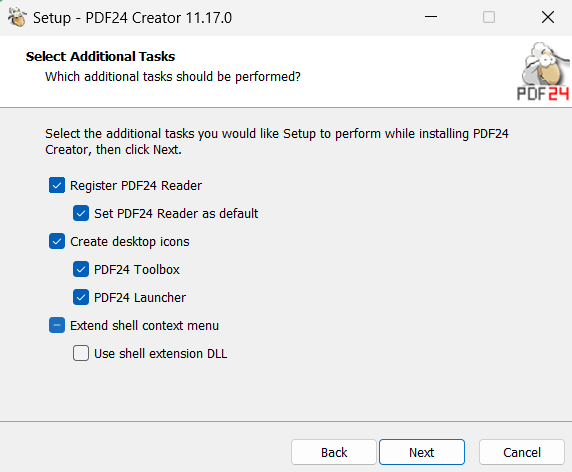Click the PDF24 sheep icon in title bar
Screen dimensions: 572x472
17,17
